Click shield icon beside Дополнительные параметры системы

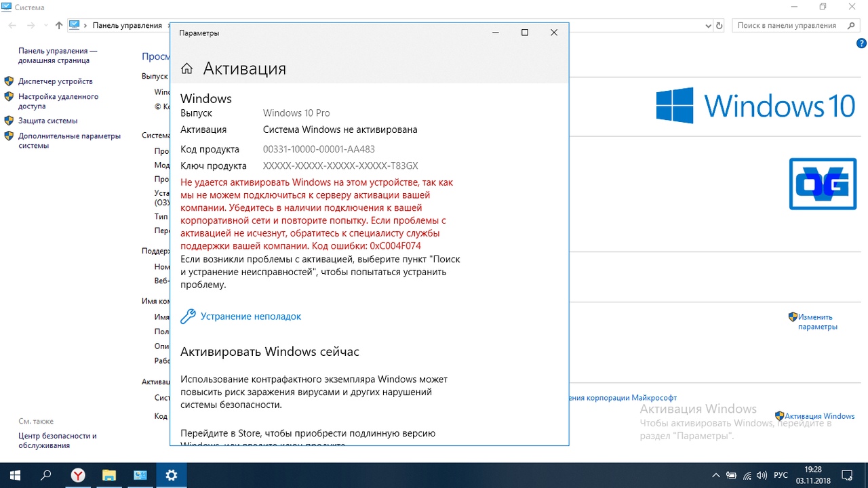9,136
